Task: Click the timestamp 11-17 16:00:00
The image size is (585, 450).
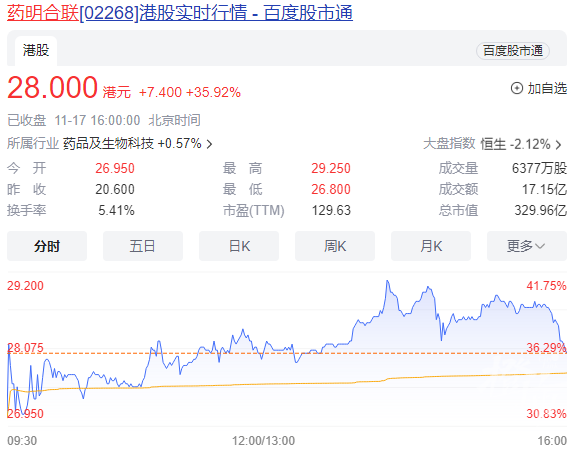Action: pyautogui.click(x=97, y=121)
